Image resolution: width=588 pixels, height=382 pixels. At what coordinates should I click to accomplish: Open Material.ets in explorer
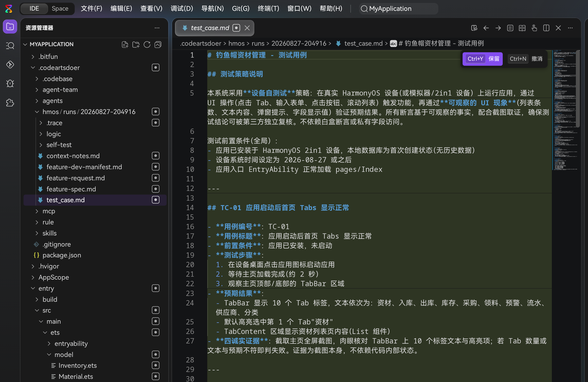coord(76,377)
